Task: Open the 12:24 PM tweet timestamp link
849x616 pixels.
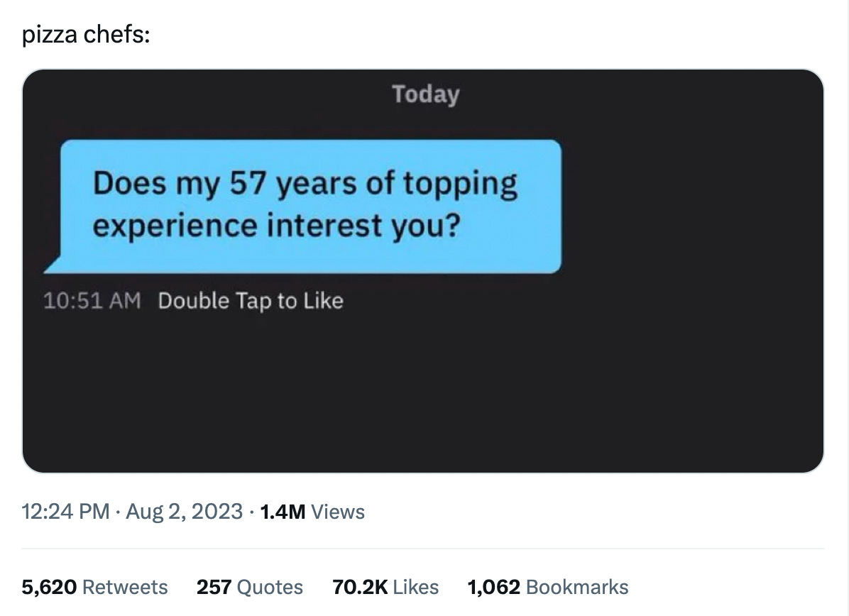Action: [65, 512]
